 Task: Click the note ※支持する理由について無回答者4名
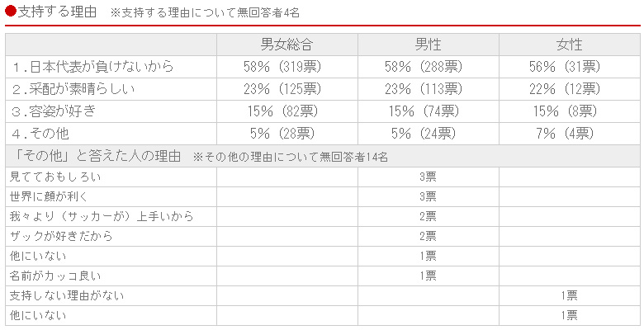coord(205,12)
